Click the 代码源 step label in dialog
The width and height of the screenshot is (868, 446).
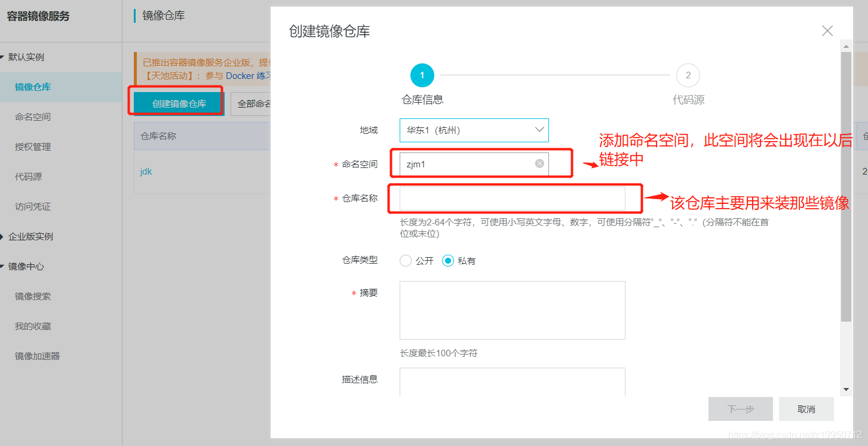coord(688,100)
